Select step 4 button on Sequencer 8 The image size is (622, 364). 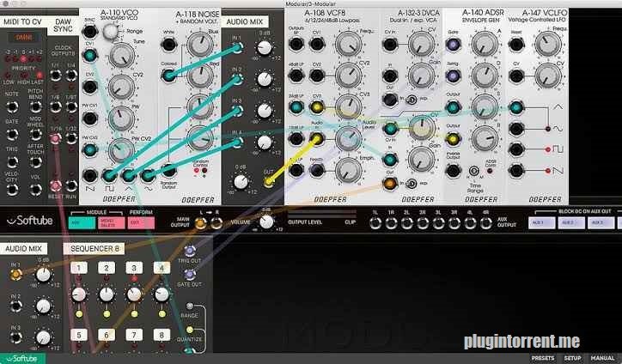pyautogui.click(x=162, y=268)
